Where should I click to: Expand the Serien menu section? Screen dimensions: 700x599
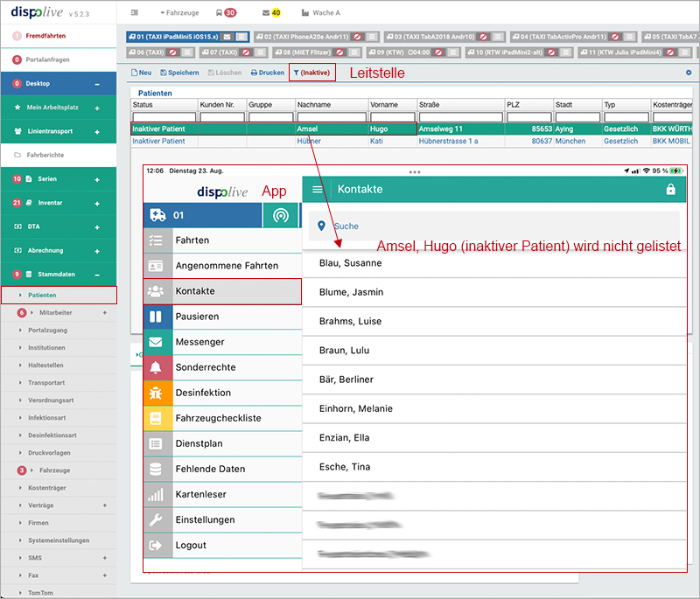(x=96, y=179)
